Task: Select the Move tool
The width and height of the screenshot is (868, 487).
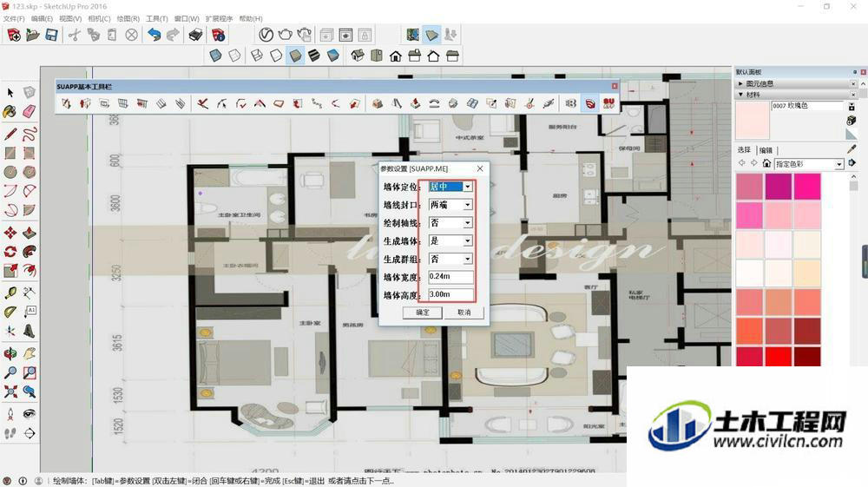Action: pos(10,233)
